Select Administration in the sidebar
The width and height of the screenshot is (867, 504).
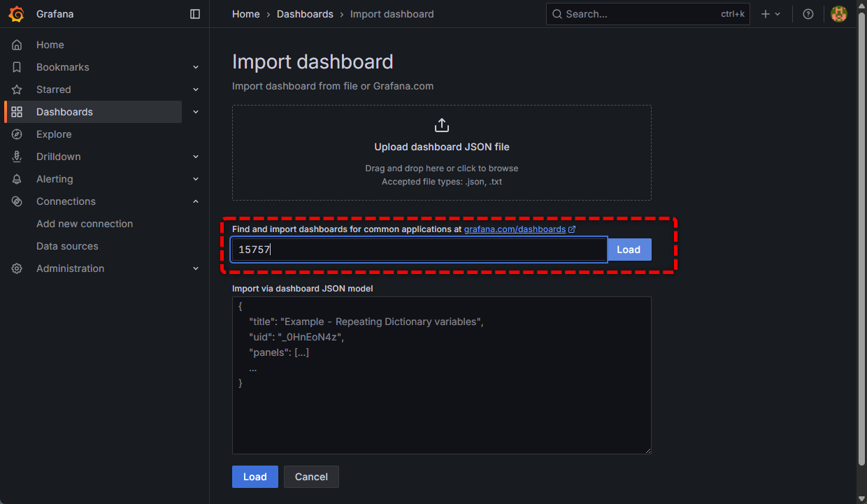pyautogui.click(x=70, y=268)
